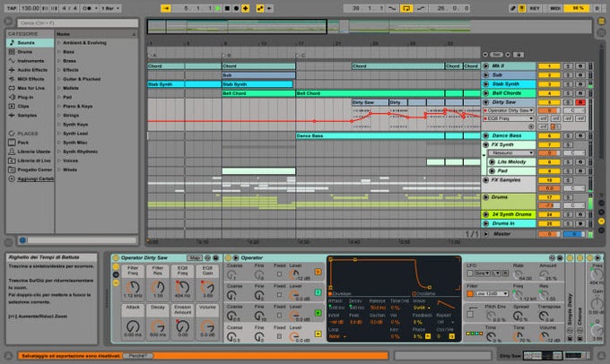
Task: Open the Nessuno dropdown on FX Synth
Action: [511, 152]
